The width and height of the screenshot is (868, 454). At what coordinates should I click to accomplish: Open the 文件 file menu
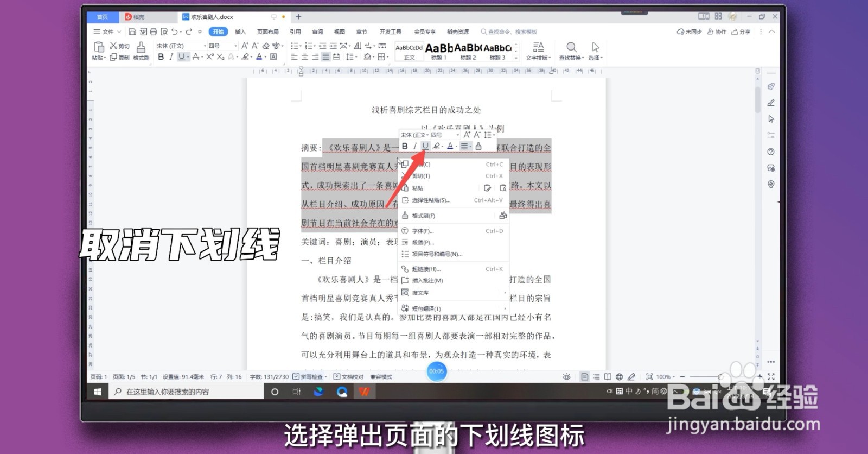107,31
